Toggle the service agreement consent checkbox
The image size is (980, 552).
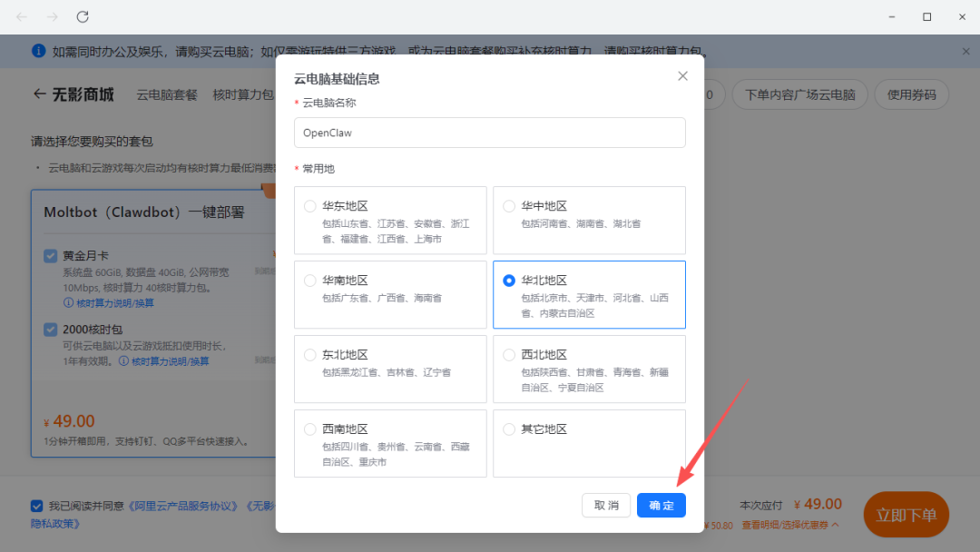click(36, 506)
